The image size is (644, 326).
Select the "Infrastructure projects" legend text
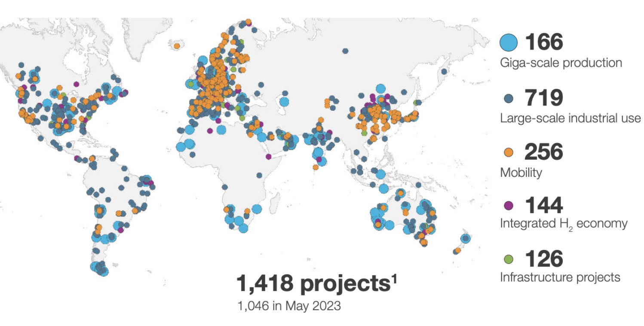tap(560, 277)
